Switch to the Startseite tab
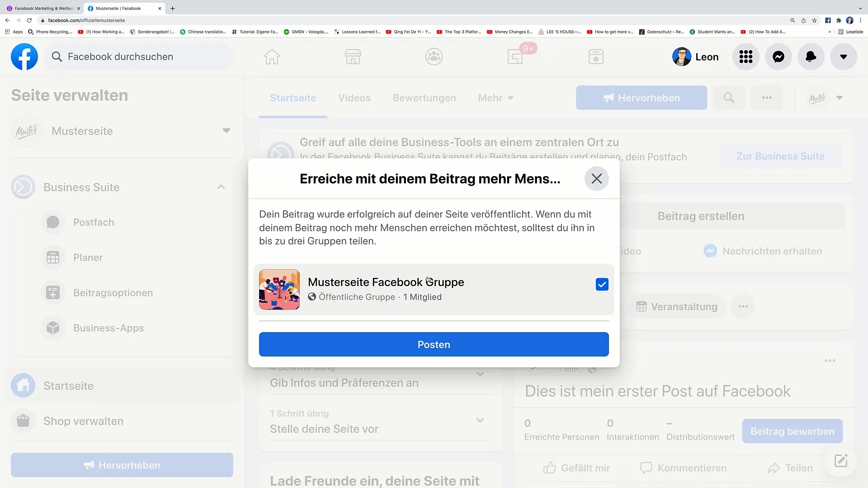Viewport: 868px width, 488px height. coord(293,98)
